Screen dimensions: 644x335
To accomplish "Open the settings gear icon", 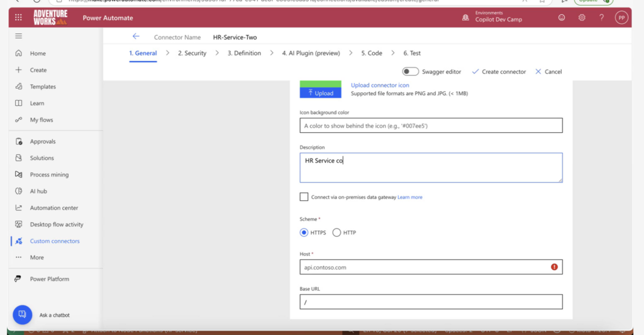I will (582, 18).
